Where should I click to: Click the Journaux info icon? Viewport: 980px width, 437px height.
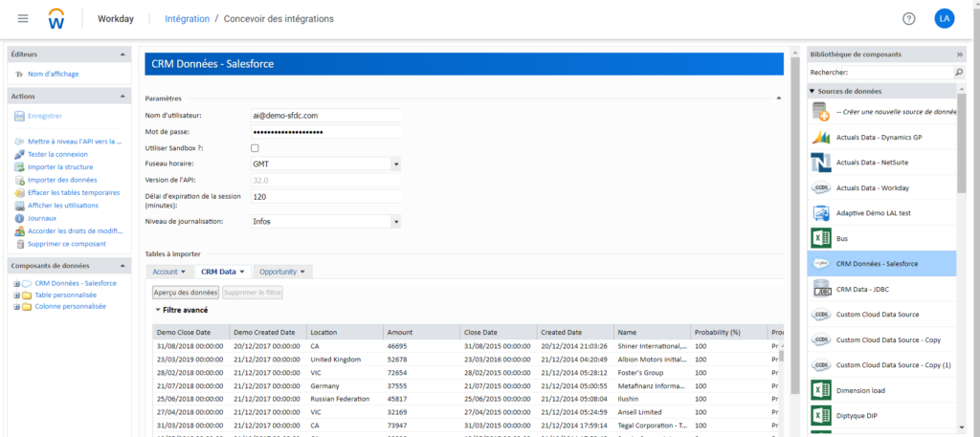pos(19,218)
